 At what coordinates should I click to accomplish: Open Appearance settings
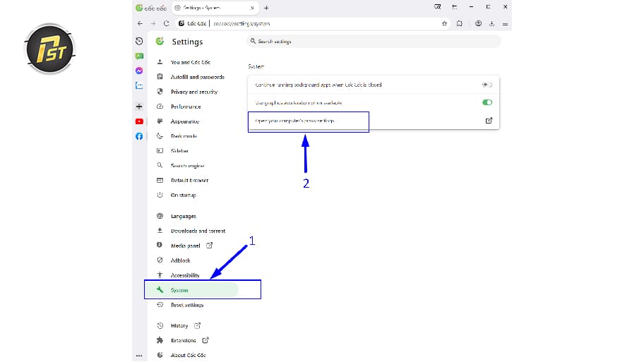coord(185,121)
